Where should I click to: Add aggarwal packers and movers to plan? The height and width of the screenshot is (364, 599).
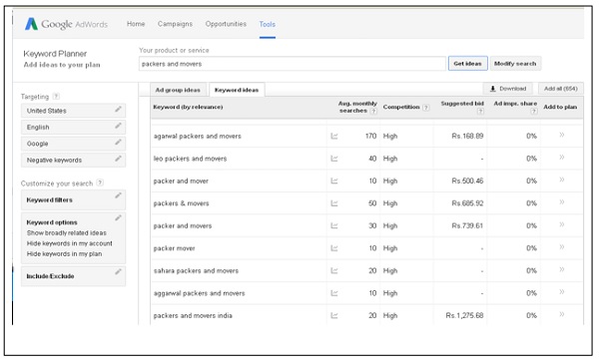561,292
